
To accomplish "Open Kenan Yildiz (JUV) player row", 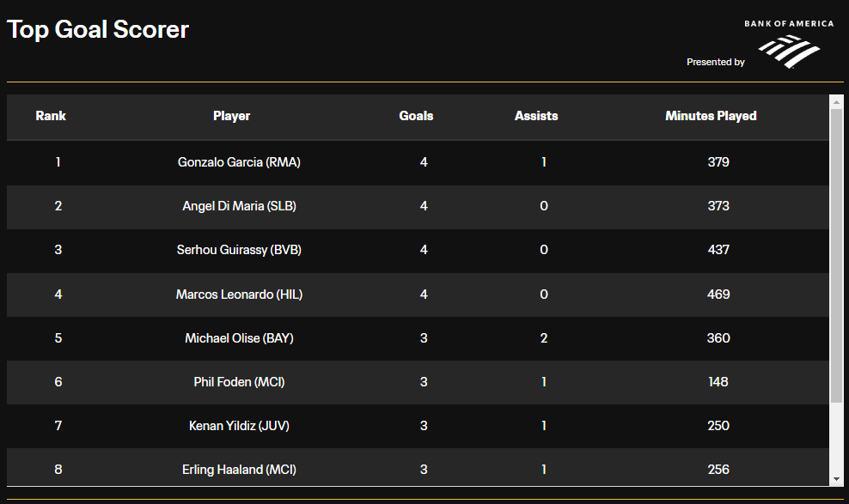I will pos(418,426).
